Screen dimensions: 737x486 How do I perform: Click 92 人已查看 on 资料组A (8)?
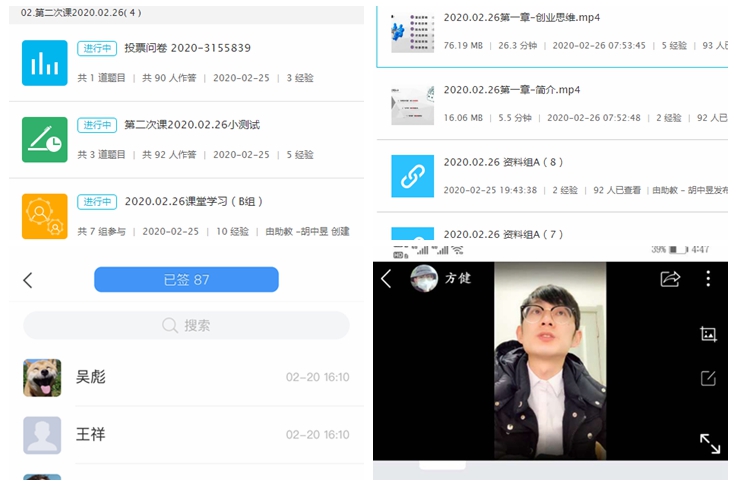pos(617,190)
